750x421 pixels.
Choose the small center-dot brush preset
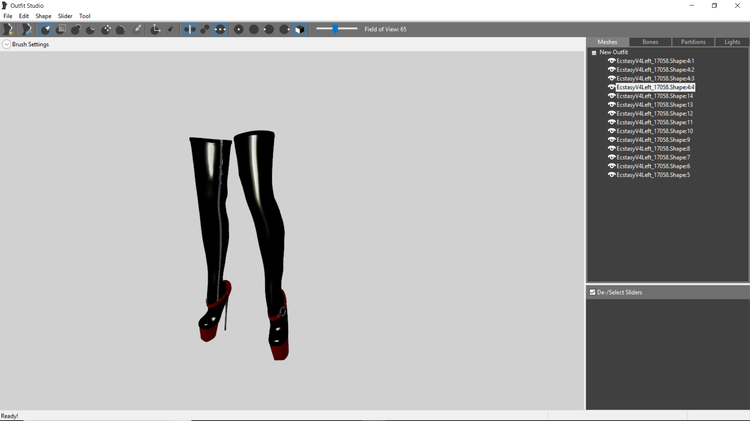pos(238,29)
